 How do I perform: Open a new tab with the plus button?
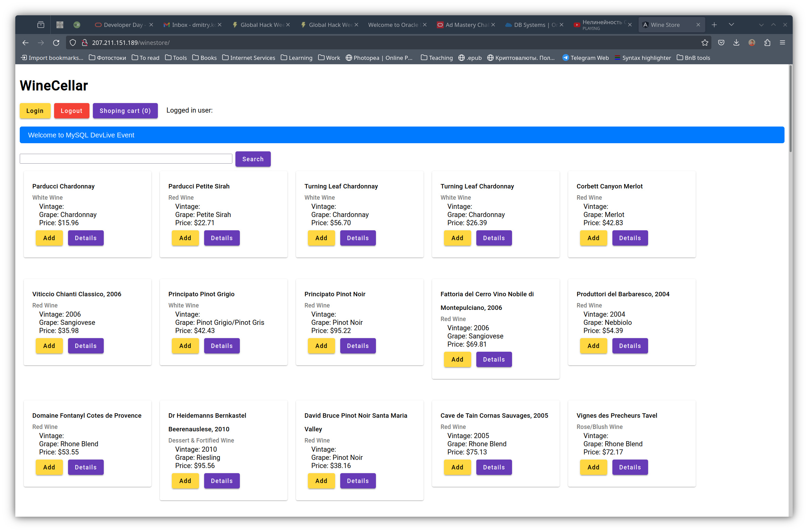[714, 24]
